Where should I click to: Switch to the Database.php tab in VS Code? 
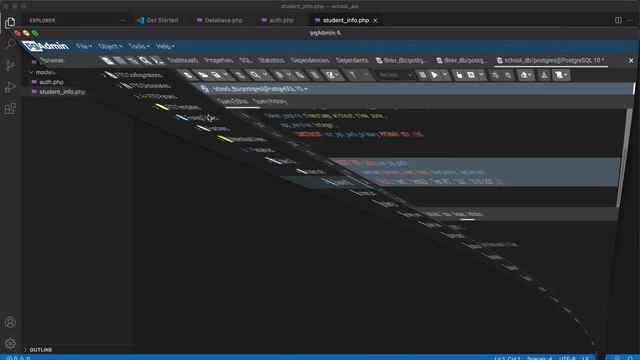point(220,20)
